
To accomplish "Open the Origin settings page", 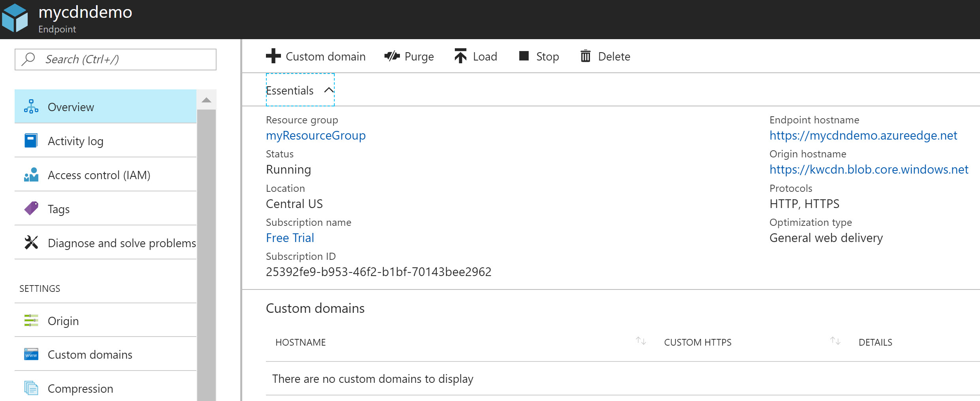I will click(106, 320).
